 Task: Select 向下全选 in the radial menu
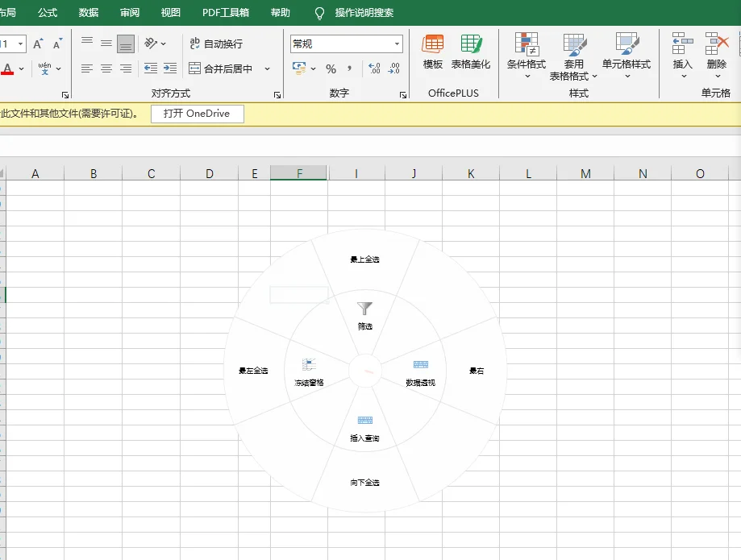coord(364,483)
